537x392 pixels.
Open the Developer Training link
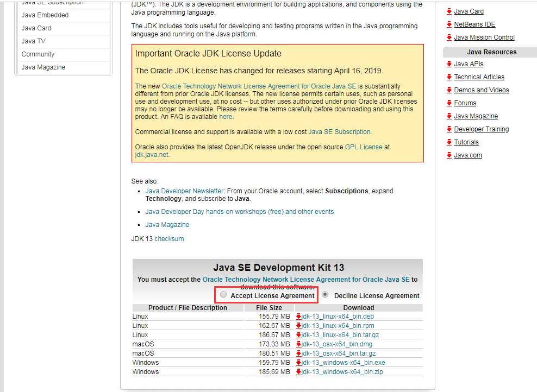(482, 129)
